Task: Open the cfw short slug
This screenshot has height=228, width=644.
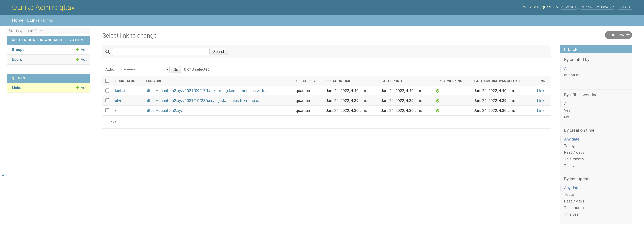Action: pos(118,101)
